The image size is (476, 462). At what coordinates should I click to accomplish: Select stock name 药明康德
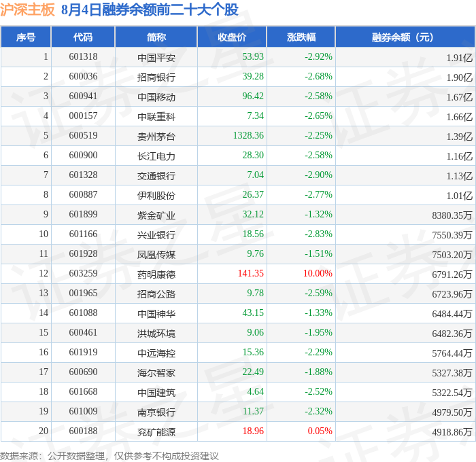click(x=156, y=274)
